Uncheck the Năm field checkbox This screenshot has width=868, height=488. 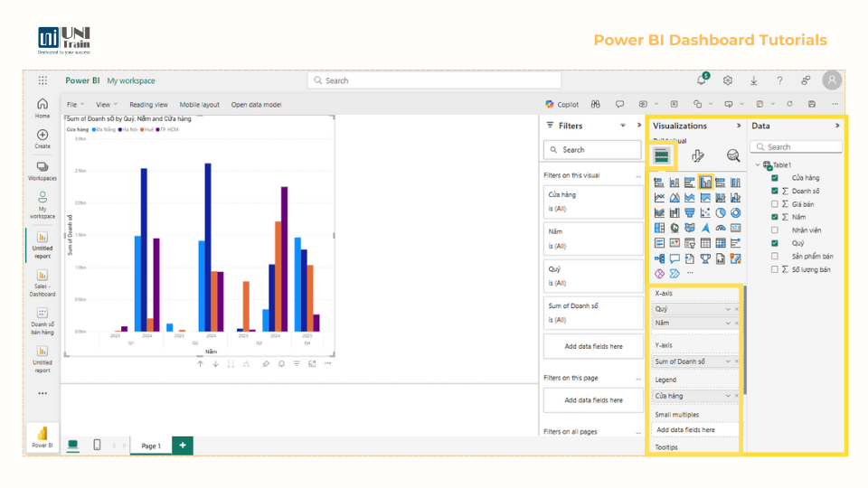[775, 217]
